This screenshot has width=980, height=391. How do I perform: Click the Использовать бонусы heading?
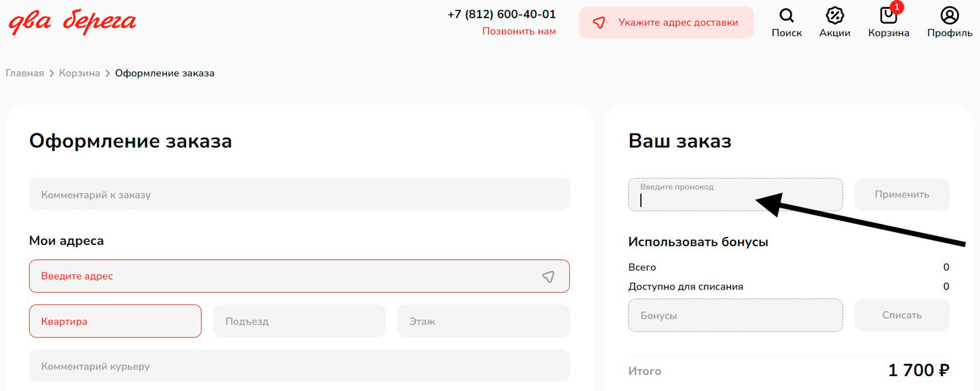point(698,242)
